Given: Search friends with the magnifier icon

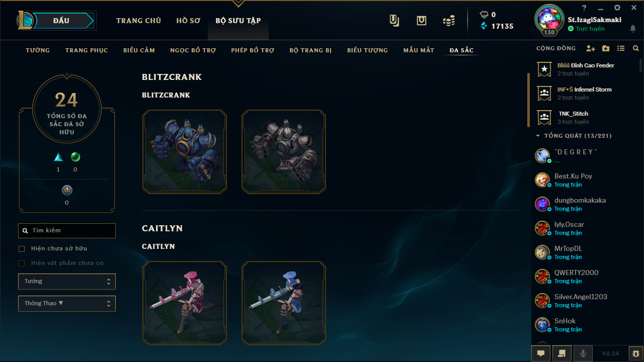Looking at the screenshot, I should click(636, 49).
